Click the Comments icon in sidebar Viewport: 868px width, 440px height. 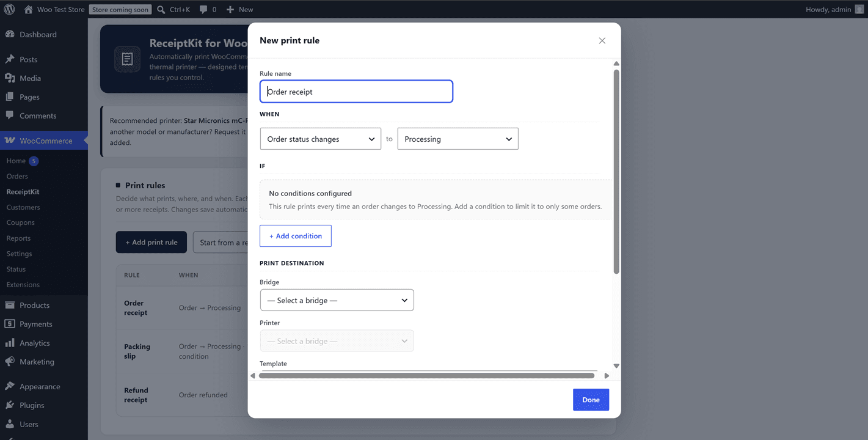tap(10, 116)
